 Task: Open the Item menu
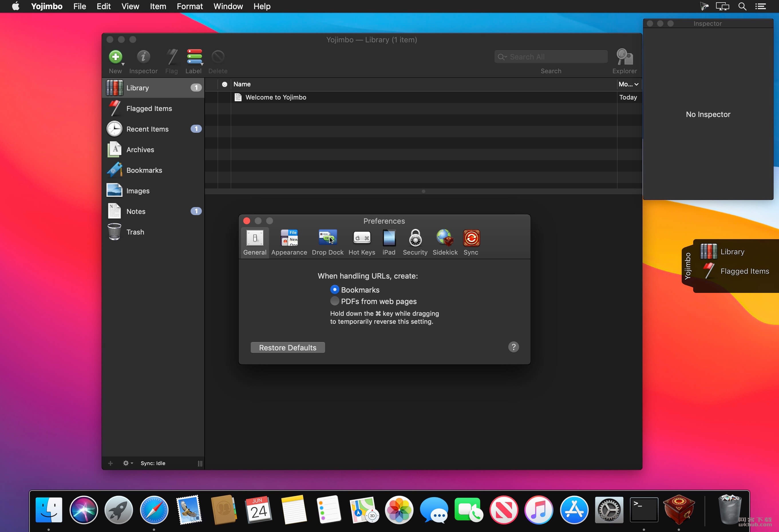[x=158, y=6]
